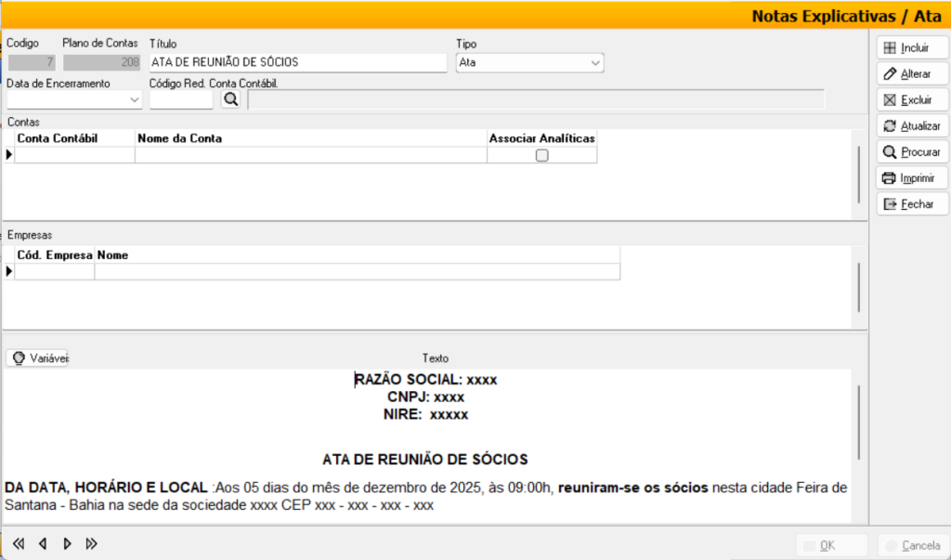Click the Incluir button icon
Image resolution: width=951 pixels, height=560 pixels.
click(890, 47)
